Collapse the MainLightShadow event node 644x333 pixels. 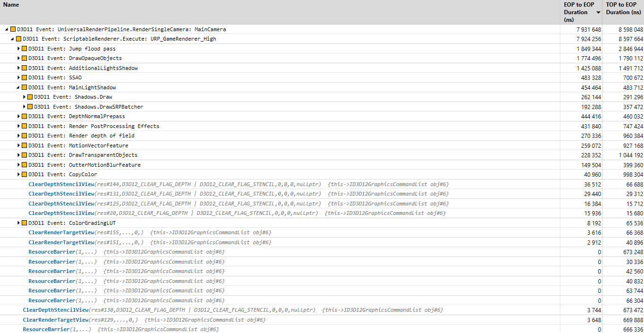click(18, 87)
